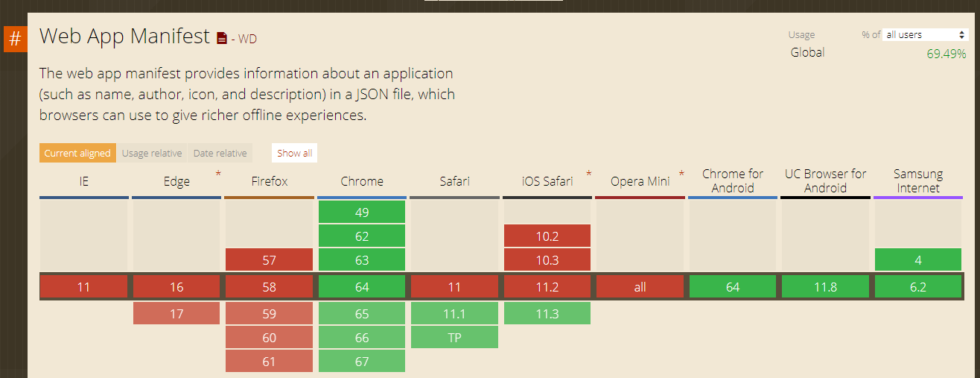Select the Edge 17 cell

tap(176, 314)
